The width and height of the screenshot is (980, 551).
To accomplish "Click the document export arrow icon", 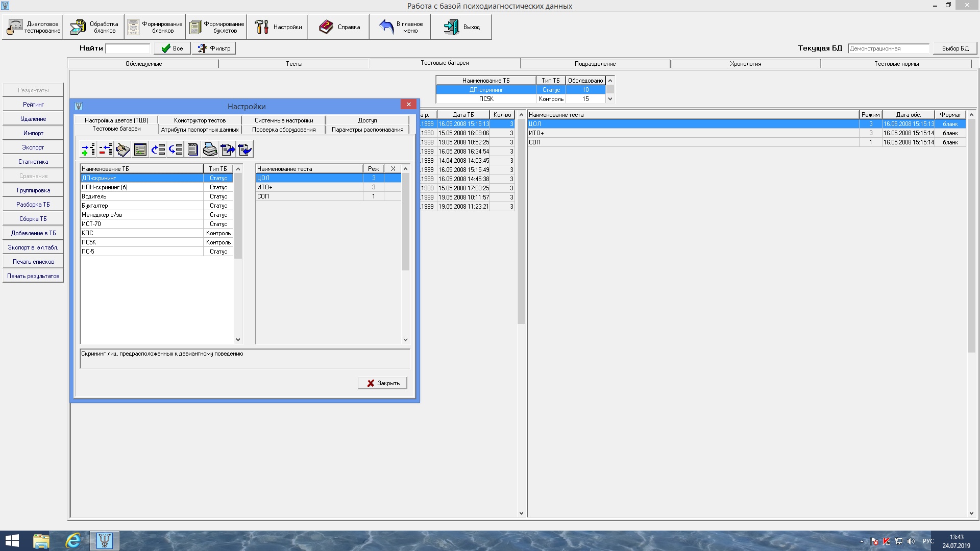I will pos(228,149).
